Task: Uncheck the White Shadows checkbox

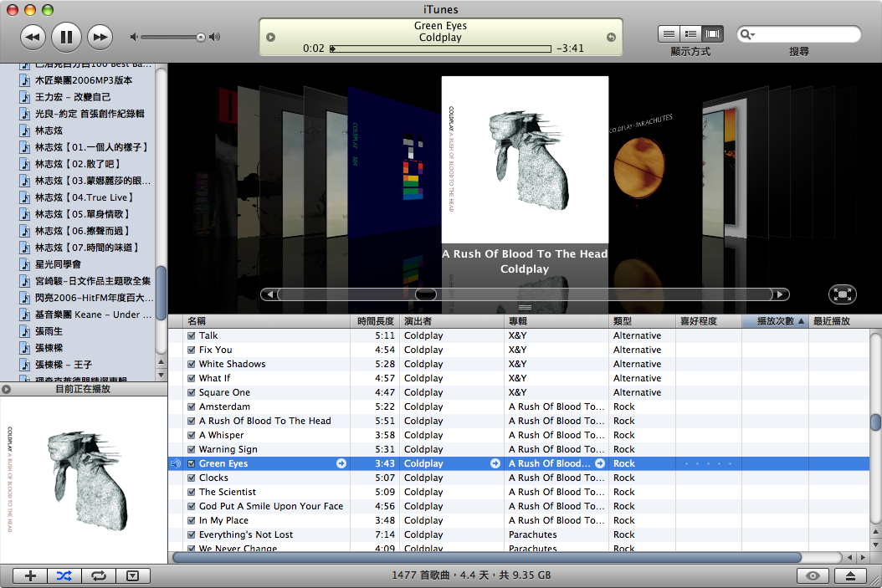Action: (x=192, y=365)
